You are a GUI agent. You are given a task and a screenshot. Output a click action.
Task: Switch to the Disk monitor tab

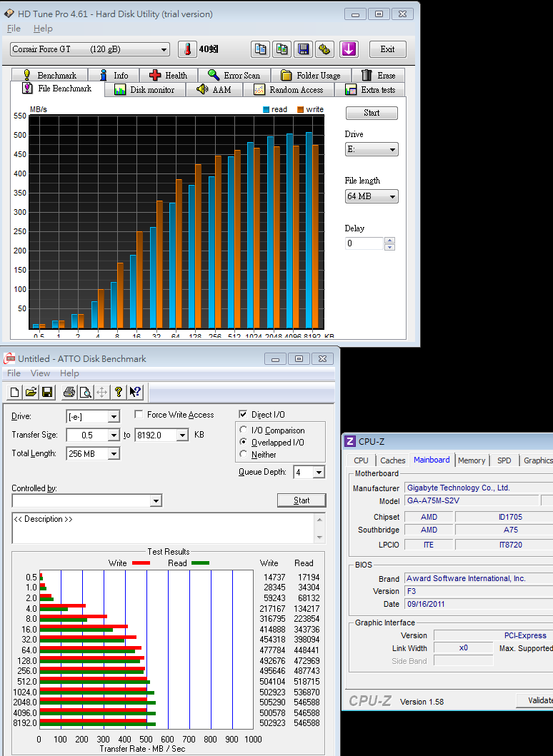coord(145,90)
